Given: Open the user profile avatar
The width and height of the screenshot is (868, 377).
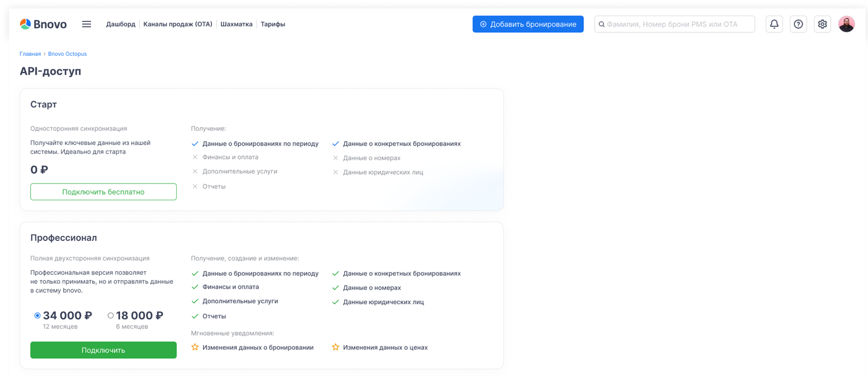Looking at the screenshot, I should tap(846, 24).
